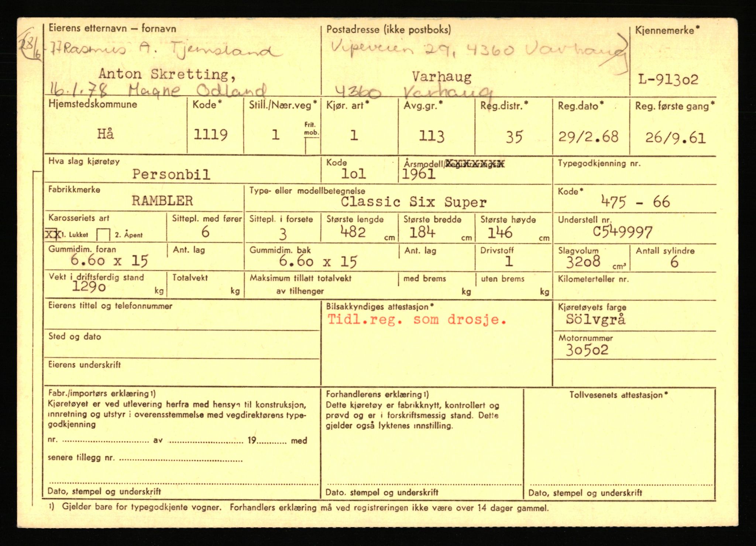Click the Kode value '475 - 66'
Viewport: 756px width, 546px height.
635,202
